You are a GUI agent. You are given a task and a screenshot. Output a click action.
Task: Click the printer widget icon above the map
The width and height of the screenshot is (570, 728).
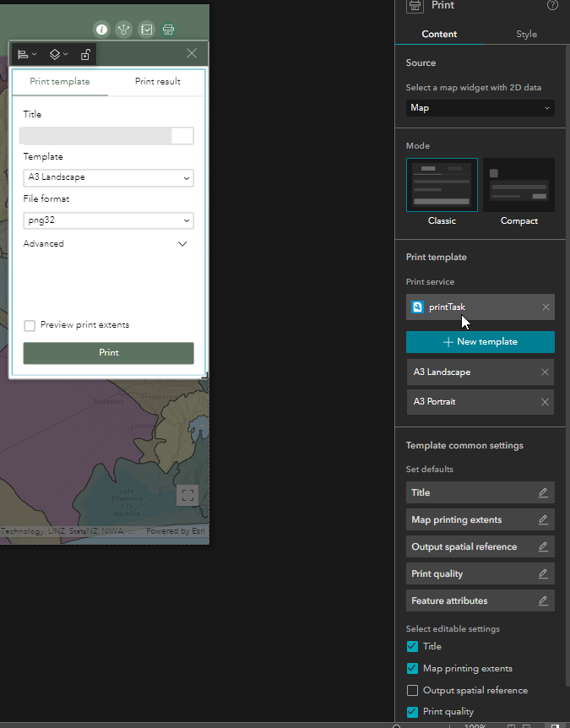click(x=169, y=30)
